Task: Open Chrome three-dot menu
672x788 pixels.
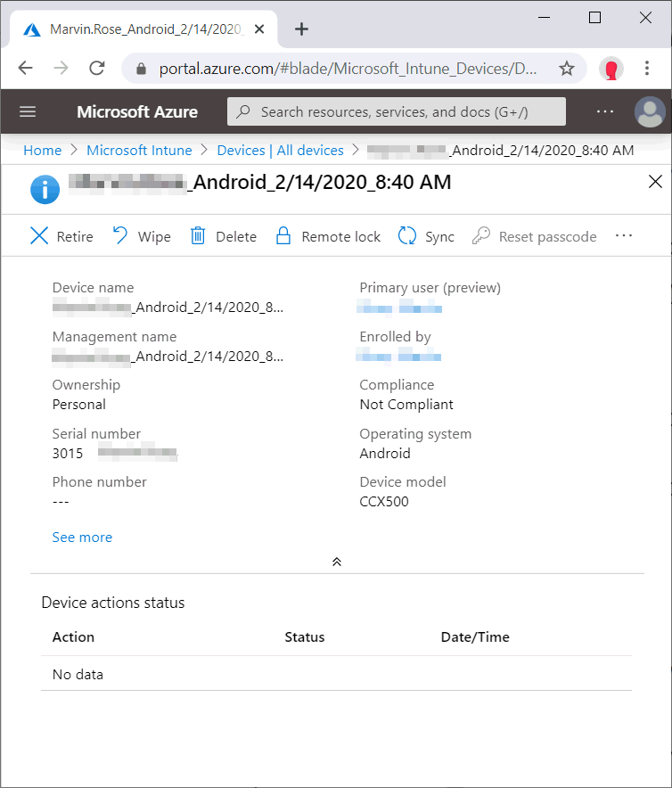Action: (647, 68)
